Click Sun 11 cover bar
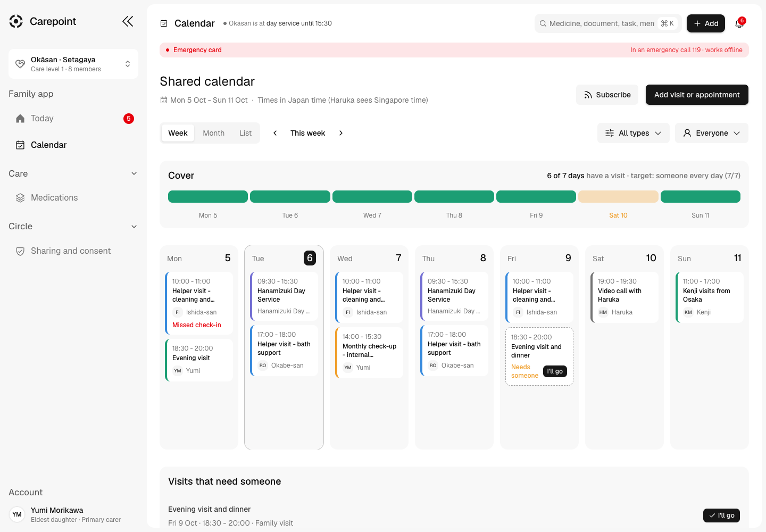Image resolution: width=766 pixels, height=532 pixels. 701,196
